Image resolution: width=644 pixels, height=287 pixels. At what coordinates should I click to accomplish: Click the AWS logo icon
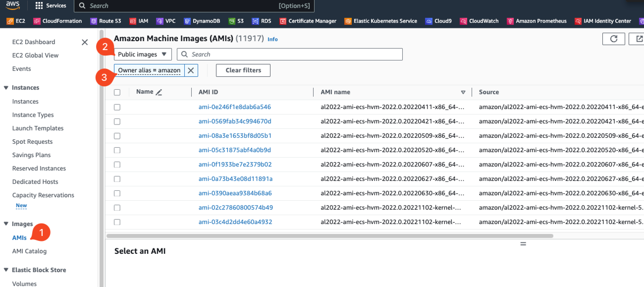[13, 5]
